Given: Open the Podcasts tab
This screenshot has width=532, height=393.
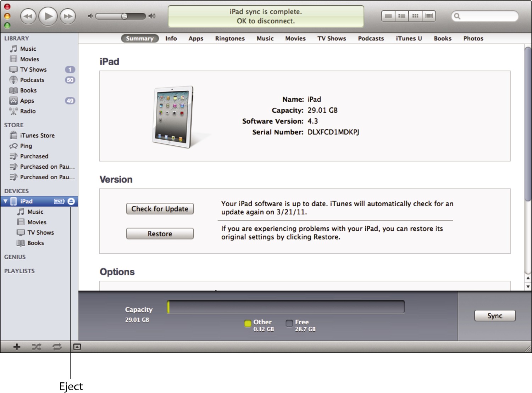Looking at the screenshot, I should (x=371, y=38).
